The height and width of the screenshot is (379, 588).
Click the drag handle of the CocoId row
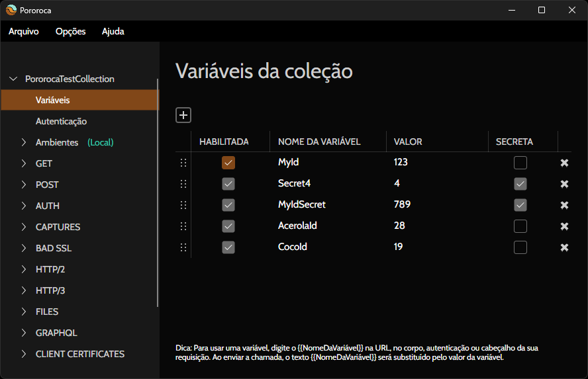pyautogui.click(x=183, y=247)
